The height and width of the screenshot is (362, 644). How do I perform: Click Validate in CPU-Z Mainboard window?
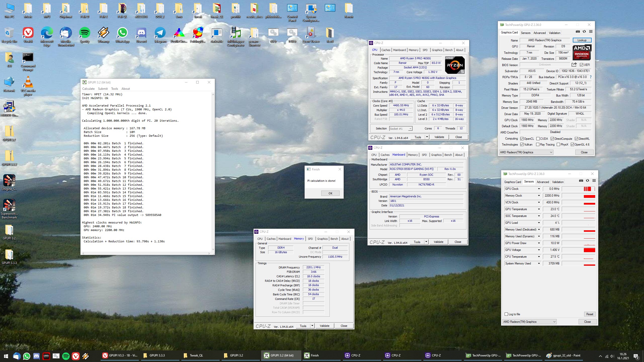pos(438,242)
